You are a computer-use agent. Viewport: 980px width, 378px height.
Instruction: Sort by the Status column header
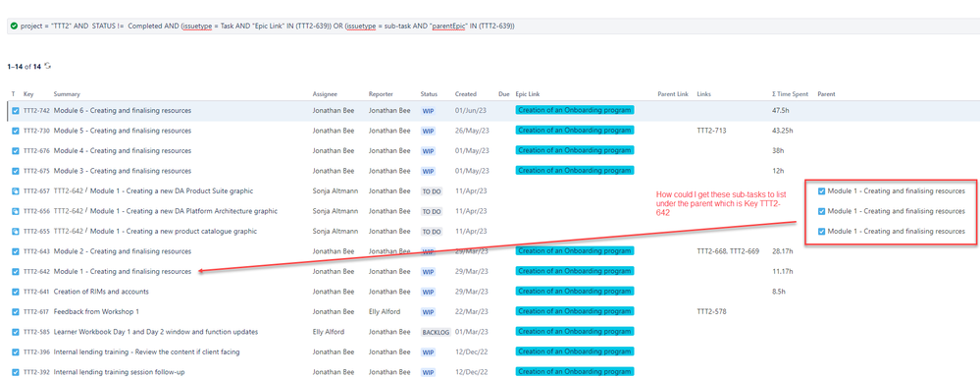point(430,94)
